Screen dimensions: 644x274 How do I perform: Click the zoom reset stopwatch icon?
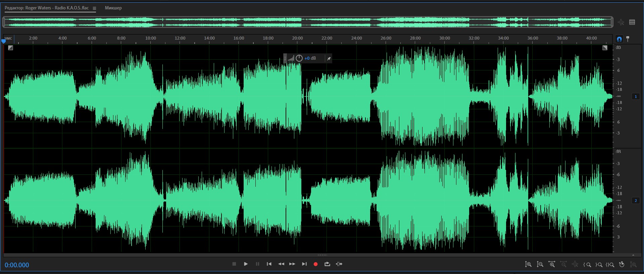coord(622,264)
